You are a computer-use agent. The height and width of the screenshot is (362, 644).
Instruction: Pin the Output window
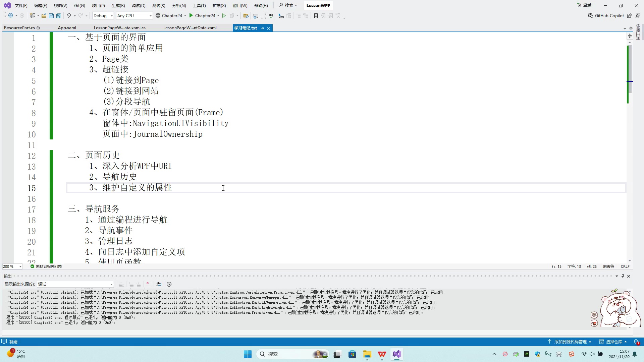click(623, 276)
